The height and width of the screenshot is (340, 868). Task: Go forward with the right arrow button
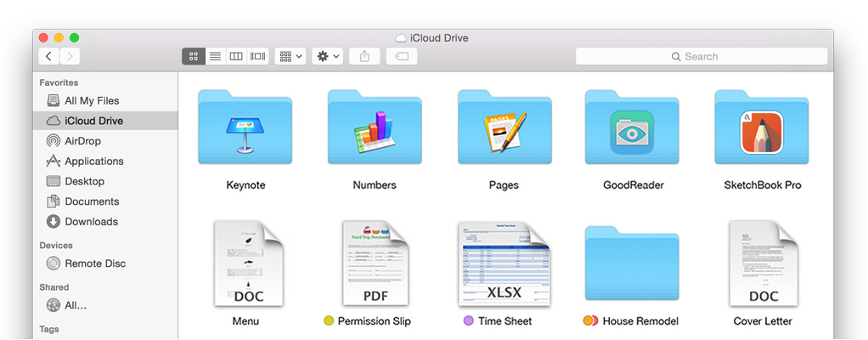click(70, 56)
